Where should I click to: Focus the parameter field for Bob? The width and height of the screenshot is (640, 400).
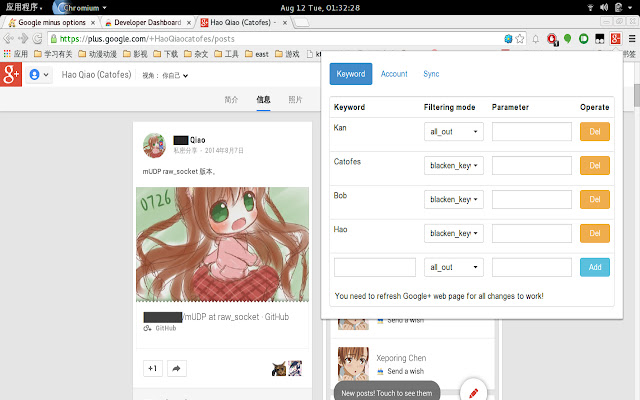click(x=531, y=200)
